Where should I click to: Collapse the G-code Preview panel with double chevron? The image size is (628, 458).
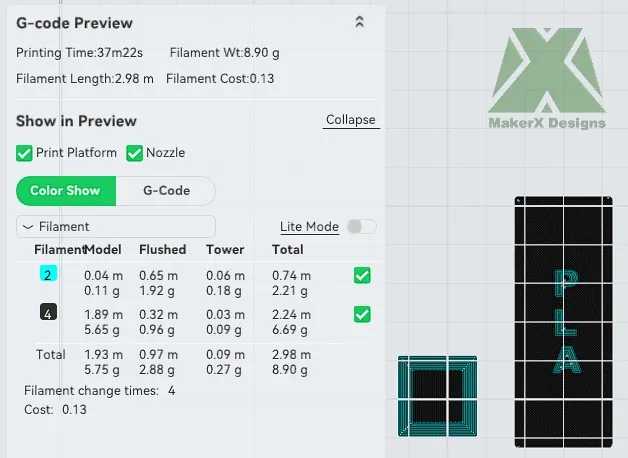[x=360, y=22]
